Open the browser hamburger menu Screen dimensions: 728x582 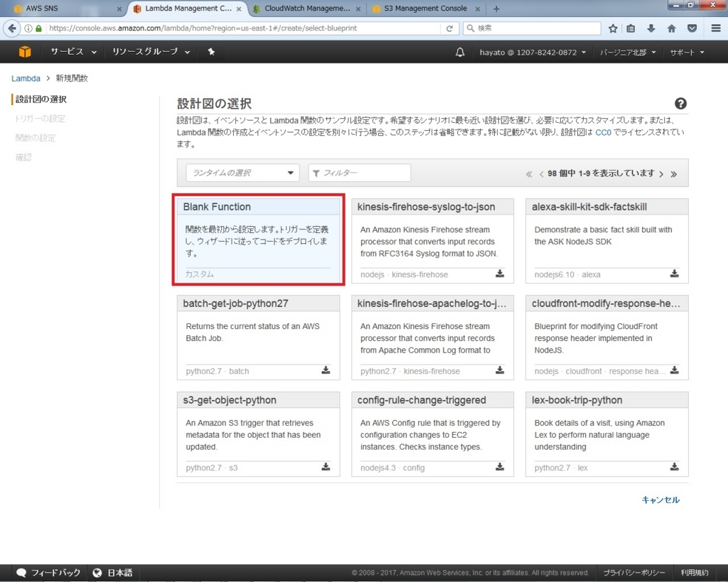coord(716,28)
